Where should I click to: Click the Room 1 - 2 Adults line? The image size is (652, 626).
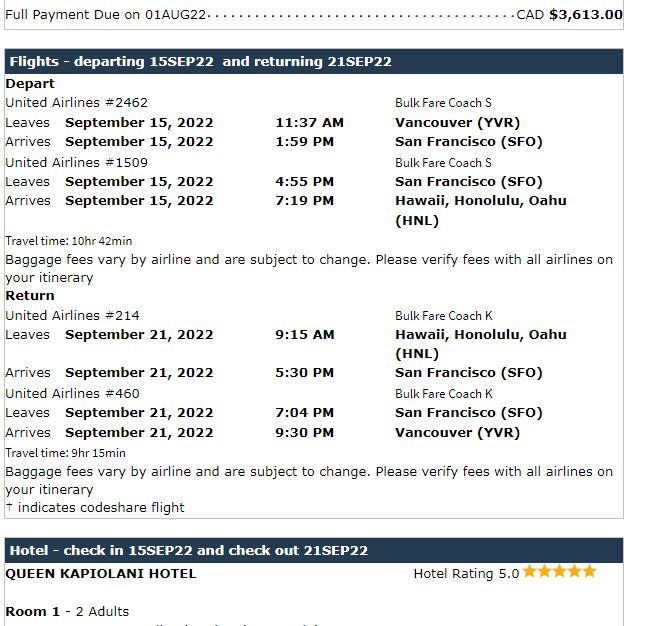[x=67, y=612]
